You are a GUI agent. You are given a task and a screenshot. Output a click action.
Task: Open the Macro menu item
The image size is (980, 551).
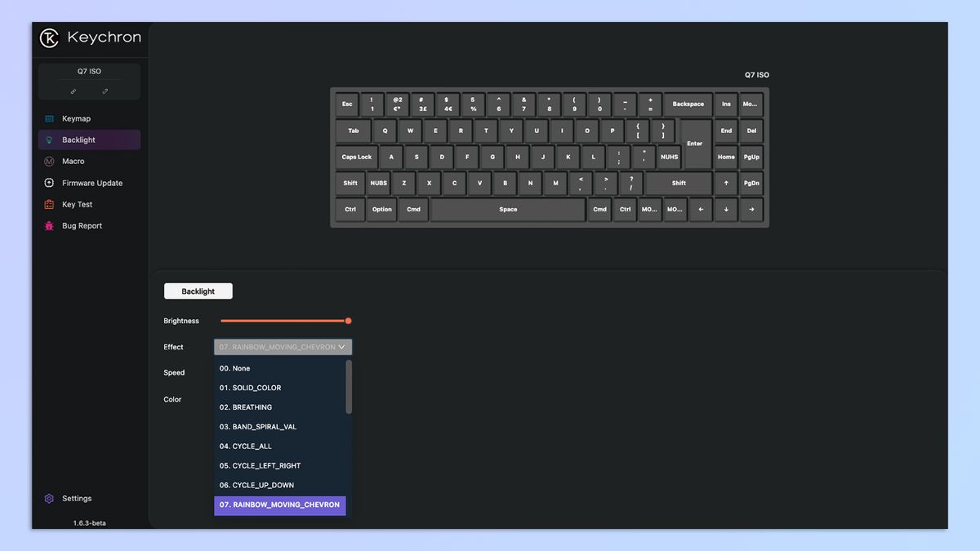[73, 162]
